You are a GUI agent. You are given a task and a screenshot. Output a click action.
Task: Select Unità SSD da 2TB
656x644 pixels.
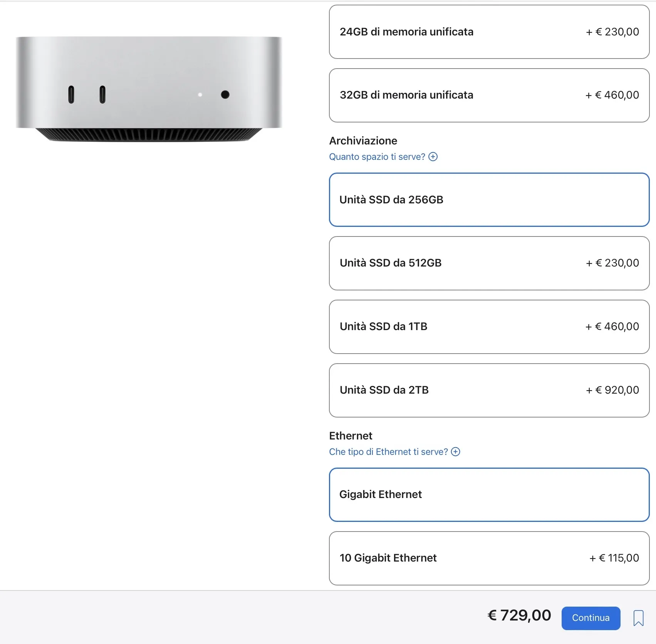click(489, 390)
